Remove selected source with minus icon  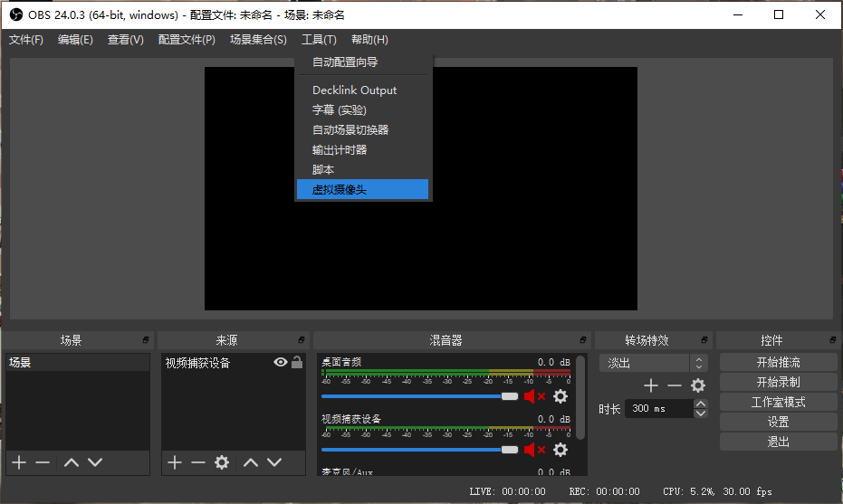(197, 462)
